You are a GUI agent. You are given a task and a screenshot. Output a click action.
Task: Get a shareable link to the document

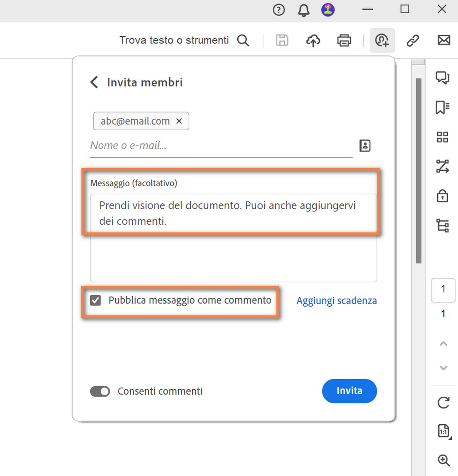tap(413, 40)
